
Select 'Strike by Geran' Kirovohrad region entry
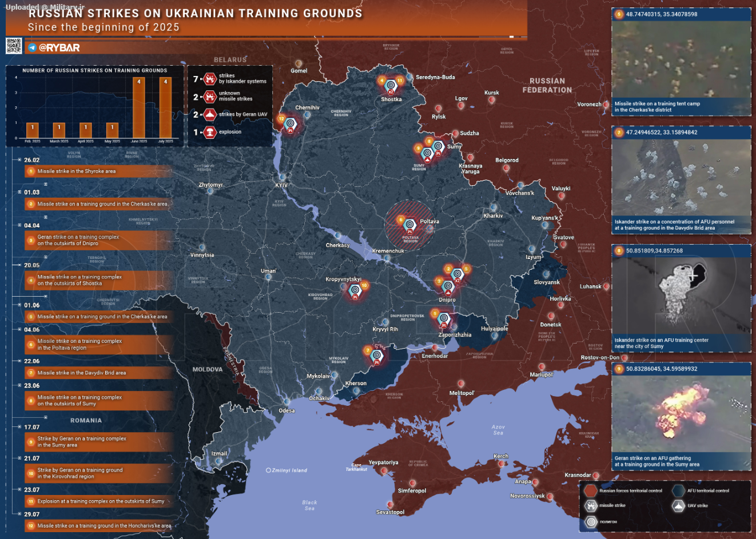click(98, 473)
